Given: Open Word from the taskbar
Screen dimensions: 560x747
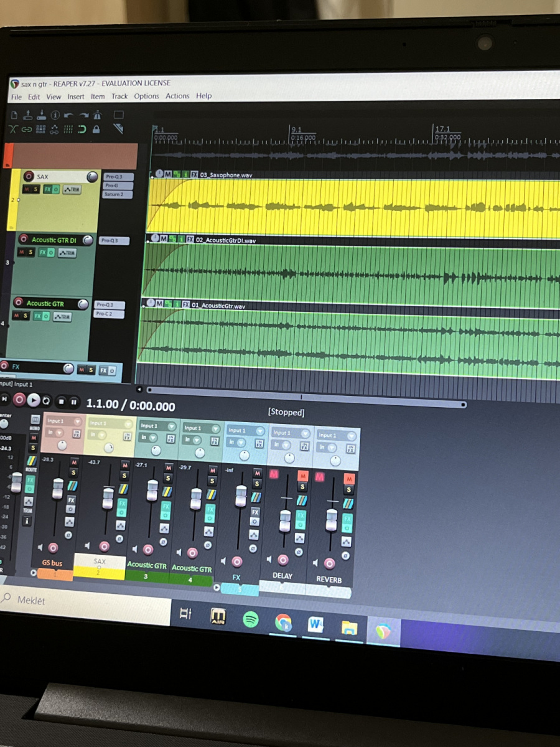Looking at the screenshot, I should (316, 624).
